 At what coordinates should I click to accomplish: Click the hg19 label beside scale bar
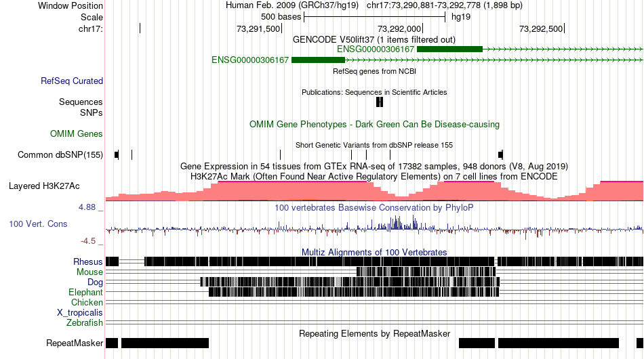[461, 17]
